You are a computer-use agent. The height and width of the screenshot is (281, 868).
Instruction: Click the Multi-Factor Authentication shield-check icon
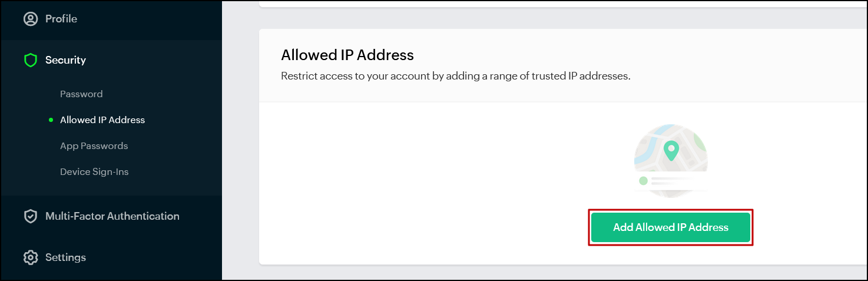[30, 216]
